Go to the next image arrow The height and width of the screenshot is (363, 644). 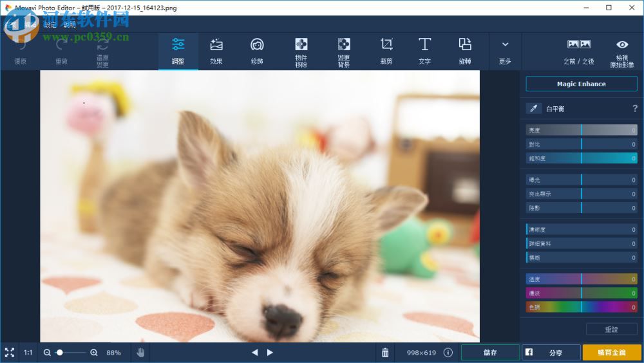point(270,352)
